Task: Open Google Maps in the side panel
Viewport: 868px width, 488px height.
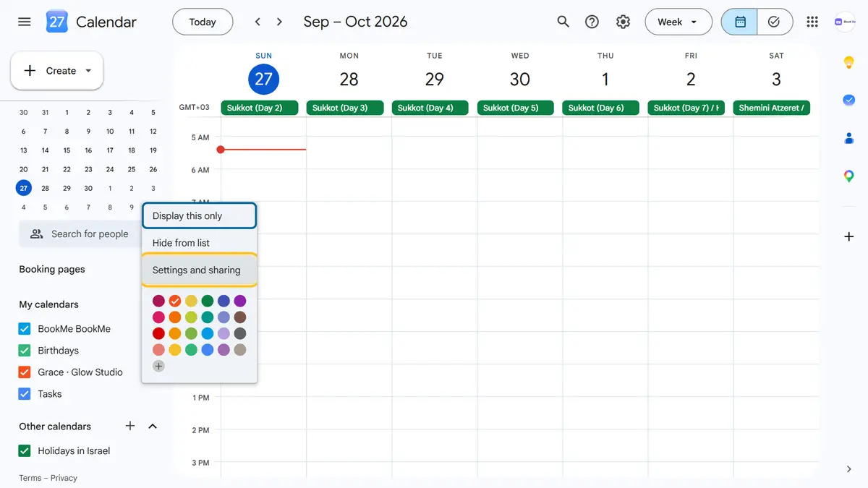Action: tap(849, 176)
